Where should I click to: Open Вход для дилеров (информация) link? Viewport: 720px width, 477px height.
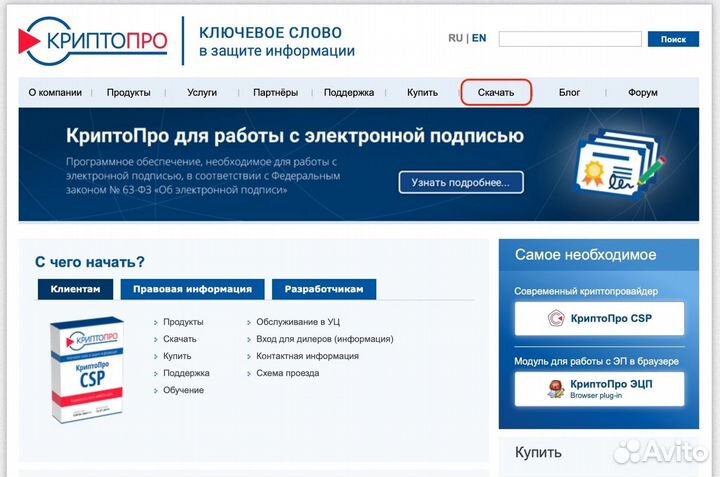325,339
